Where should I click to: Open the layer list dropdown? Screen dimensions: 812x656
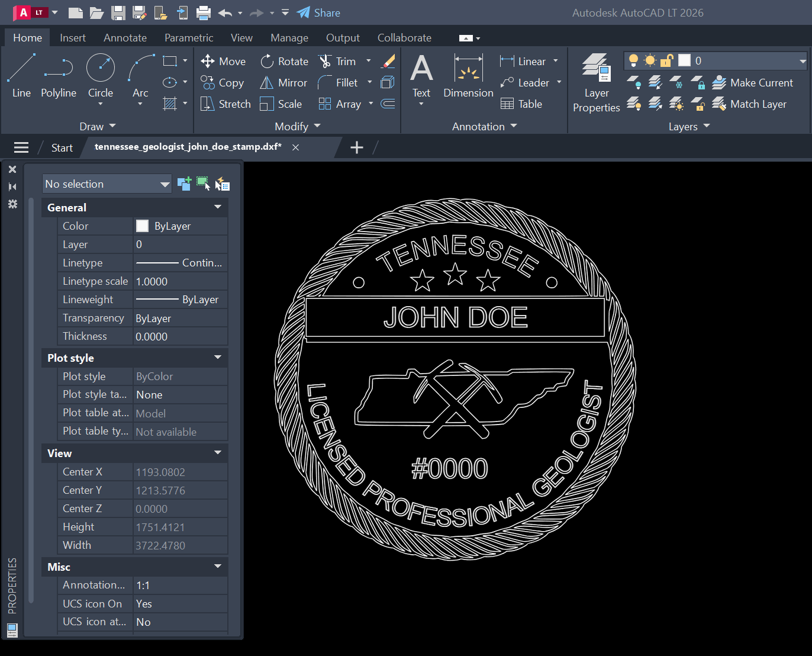803,61
